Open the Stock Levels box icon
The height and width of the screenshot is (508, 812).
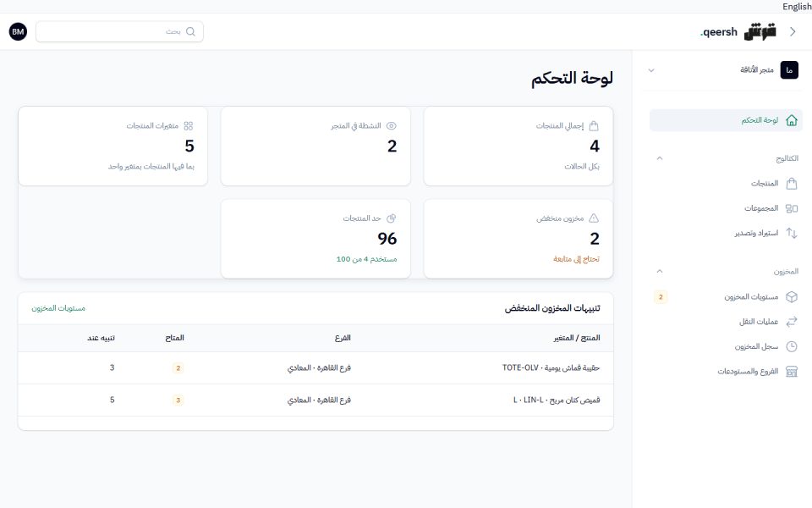point(792,296)
